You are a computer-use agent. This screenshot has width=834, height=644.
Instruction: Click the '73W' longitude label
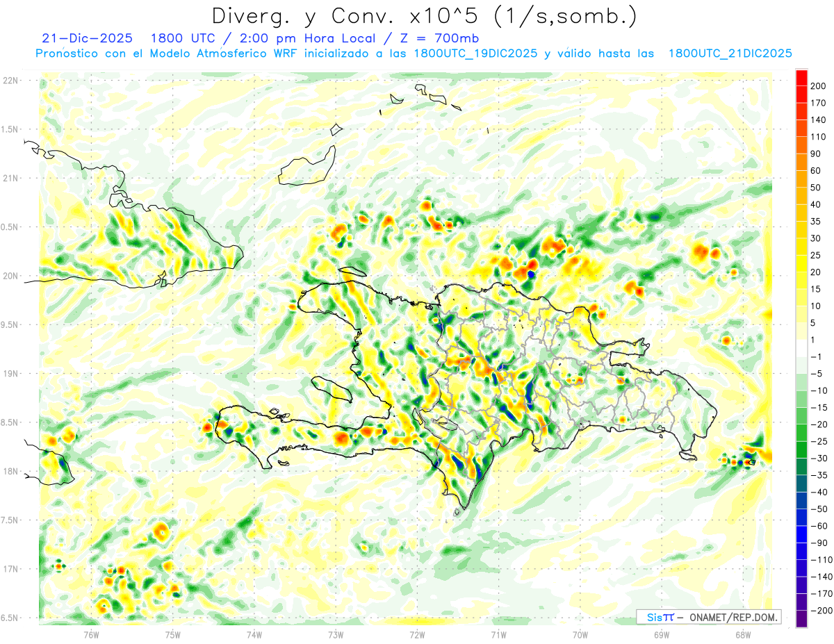point(336,634)
